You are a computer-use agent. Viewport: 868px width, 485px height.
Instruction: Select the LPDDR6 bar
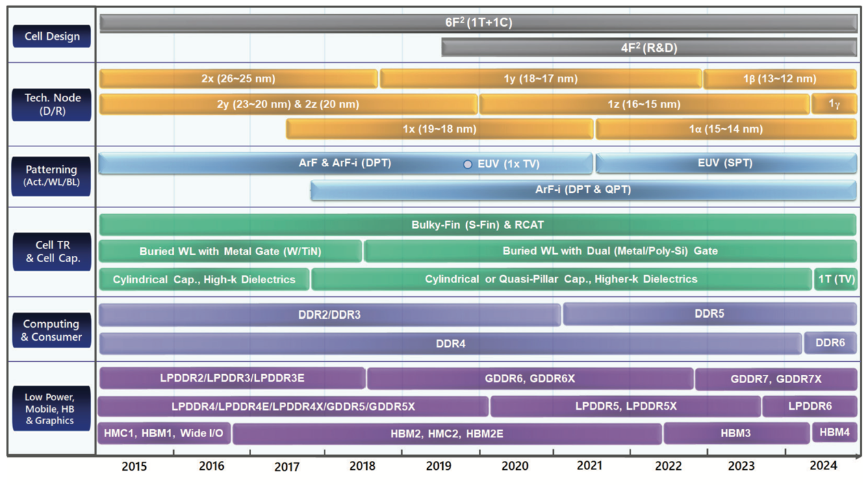pos(810,406)
